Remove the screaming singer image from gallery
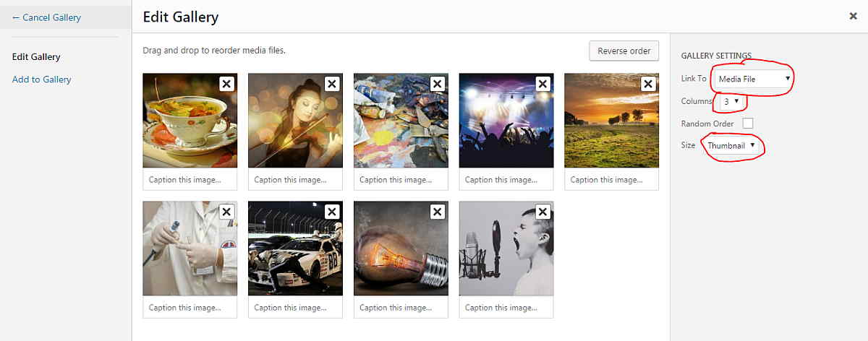 click(x=543, y=212)
